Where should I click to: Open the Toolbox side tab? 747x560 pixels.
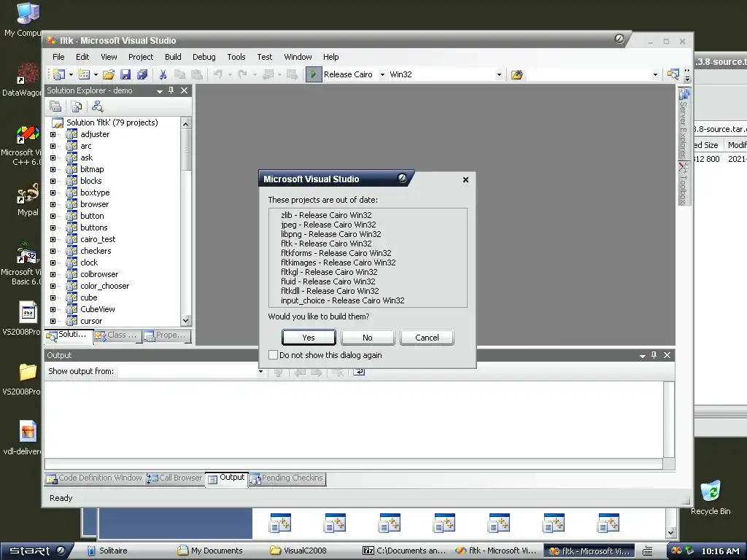(684, 183)
